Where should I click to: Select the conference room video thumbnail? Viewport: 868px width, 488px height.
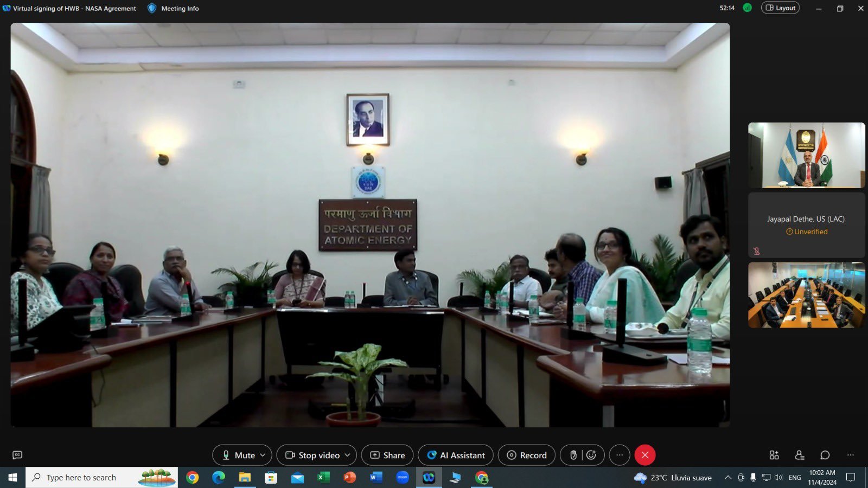[806, 296]
